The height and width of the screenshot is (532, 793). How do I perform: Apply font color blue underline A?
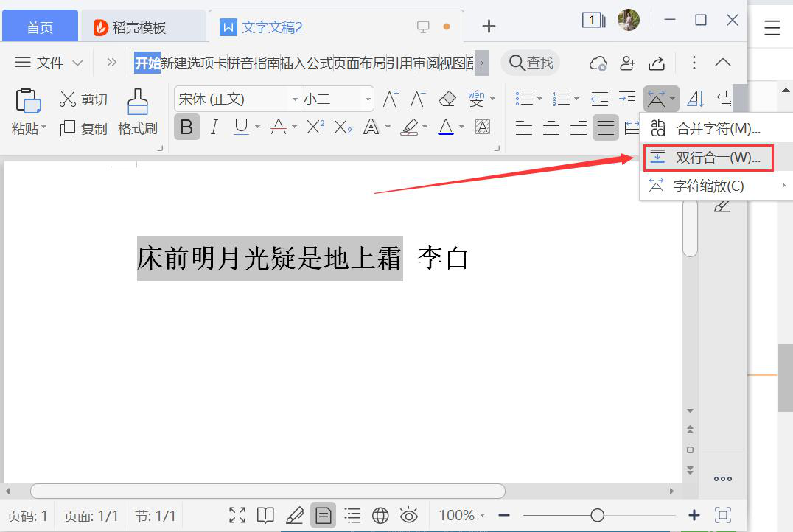(446, 127)
